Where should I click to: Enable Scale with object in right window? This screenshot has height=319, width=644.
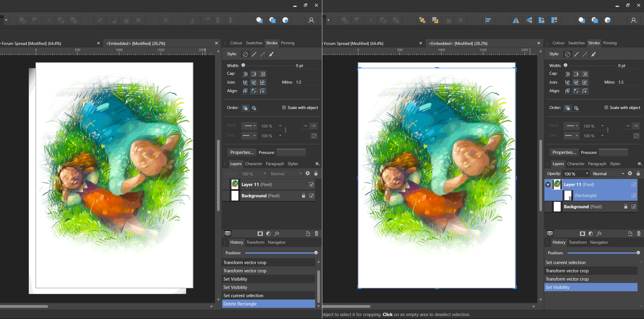click(606, 108)
